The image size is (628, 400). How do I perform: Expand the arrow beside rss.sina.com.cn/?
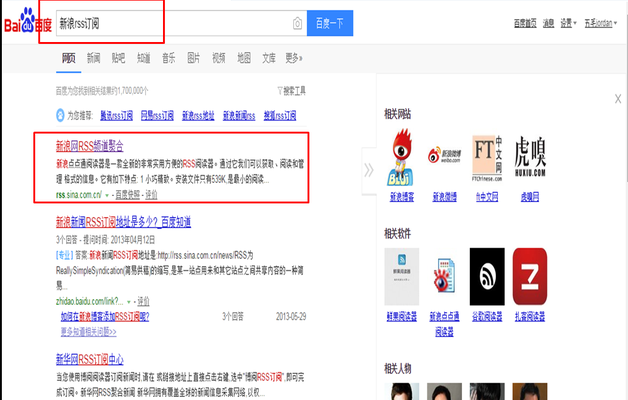[107, 195]
